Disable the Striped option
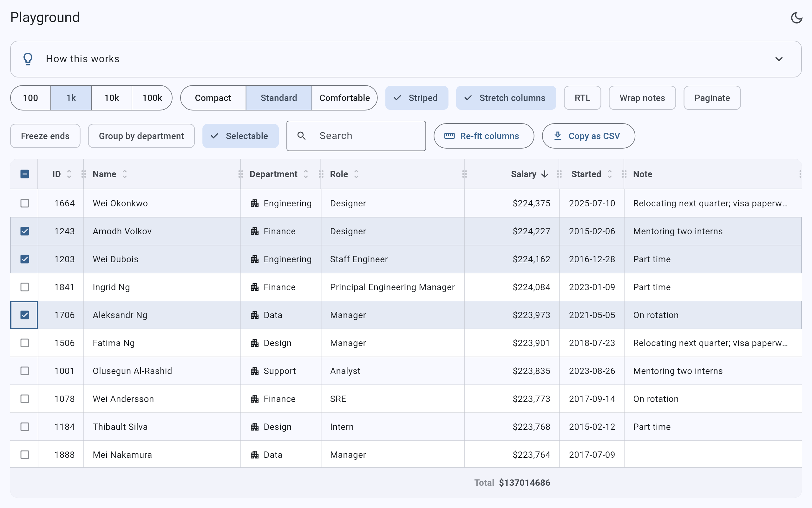 click(x=417, y=98)
